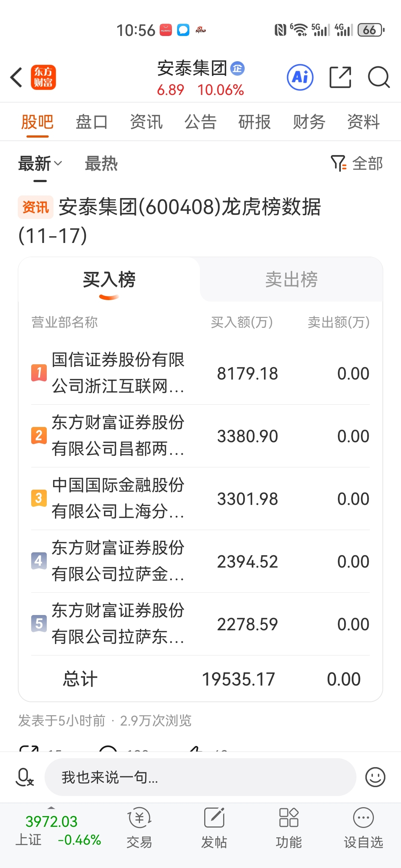Open the 研报 tab
Image resolution: width=401 pixels, height=868 pixels.
coord(255,122)
